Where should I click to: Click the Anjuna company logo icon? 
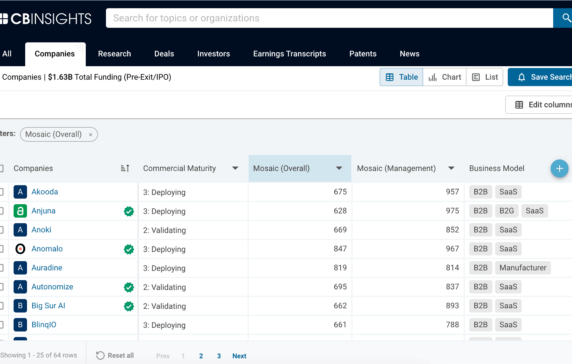pos(20,211)
